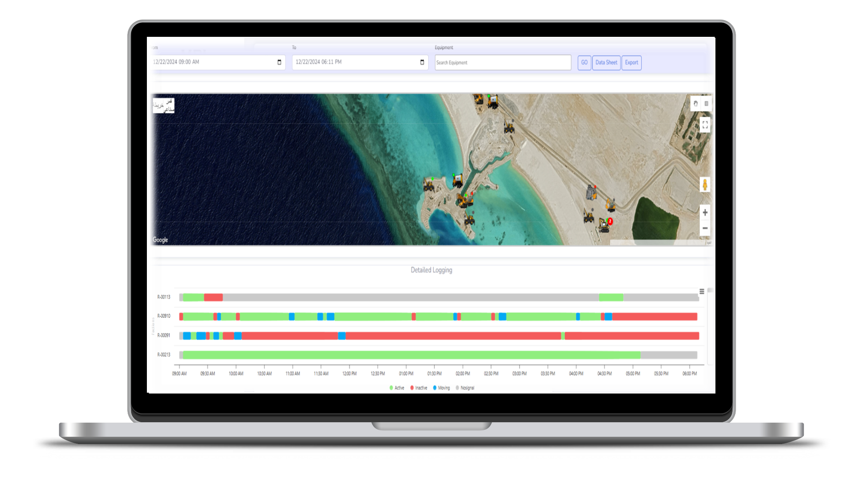
Task: Click the Street View pegman icon
Action: tap(705, 185)
